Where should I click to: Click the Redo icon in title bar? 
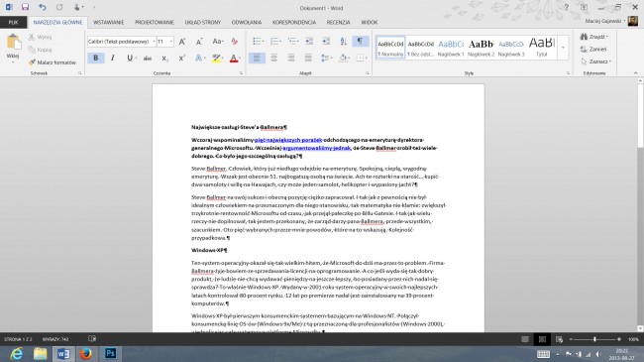pos(59,7)
